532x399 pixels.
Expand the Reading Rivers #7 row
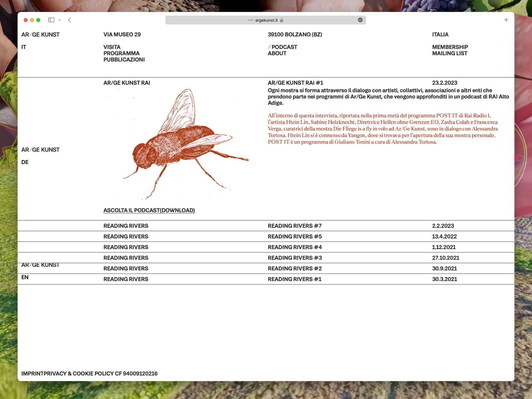pos(294,226)
